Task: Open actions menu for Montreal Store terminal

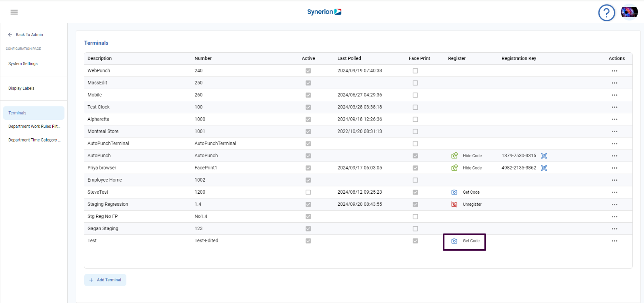Action: 614,131
